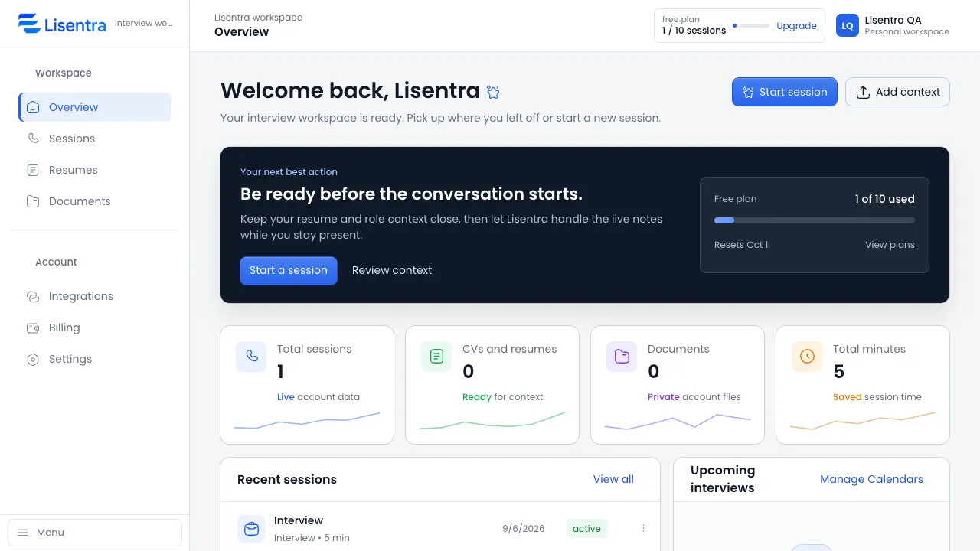Open Settings under Account
The image size is (980, 551).
pos(95,359)
